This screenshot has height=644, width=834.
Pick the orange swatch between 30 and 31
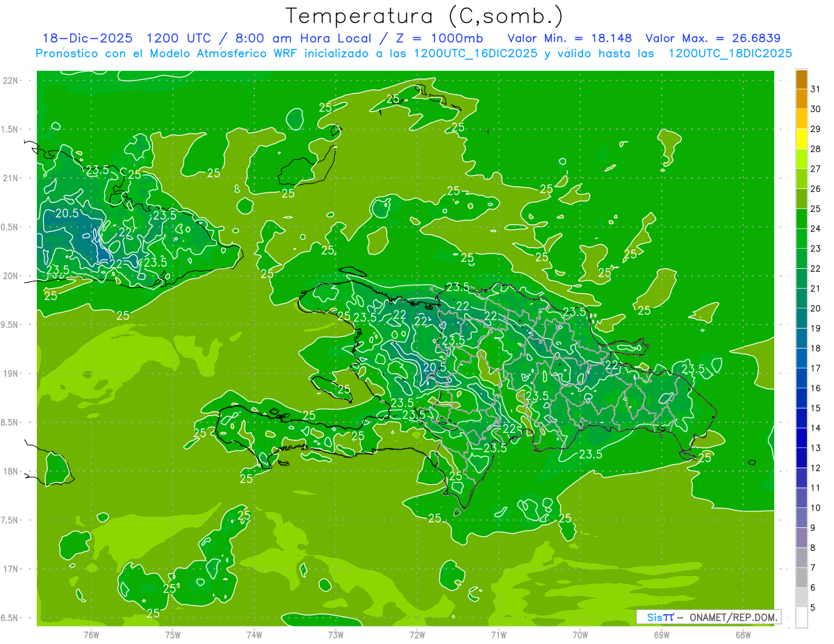pyautogui.click(x=801, y=99)
